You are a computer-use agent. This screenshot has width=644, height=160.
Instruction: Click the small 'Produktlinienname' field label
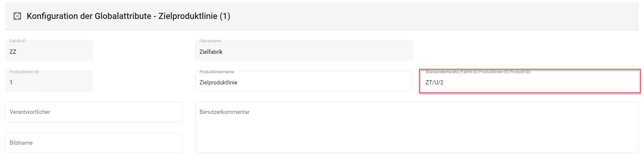coord(217,72)
